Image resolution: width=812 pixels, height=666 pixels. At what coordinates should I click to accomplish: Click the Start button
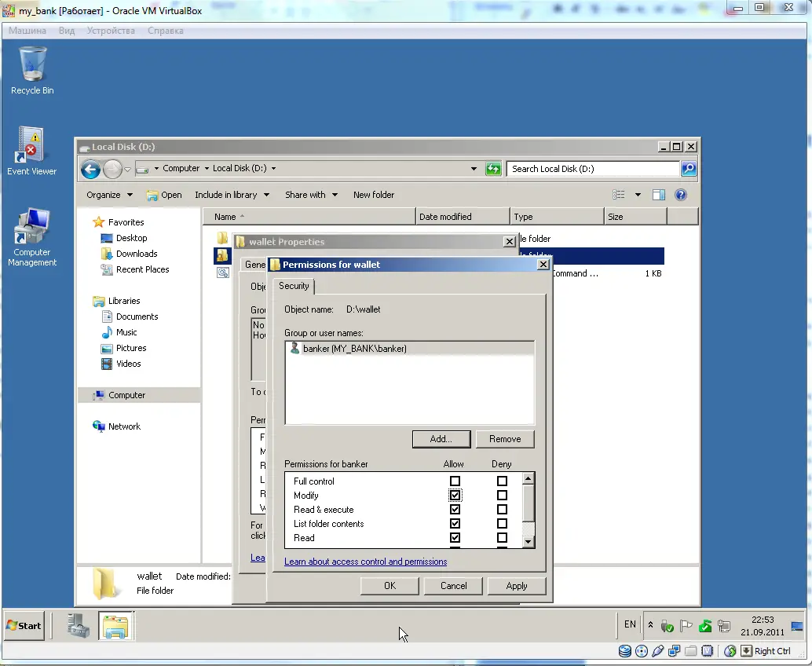click(x=24, y=626)
